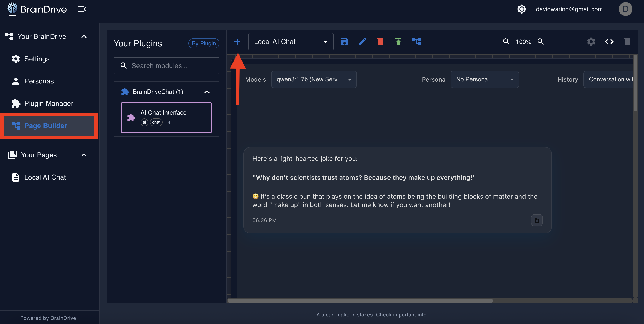Click the red trash delete page icon
This screenshot has height=324, width=644.
point(380,42)
